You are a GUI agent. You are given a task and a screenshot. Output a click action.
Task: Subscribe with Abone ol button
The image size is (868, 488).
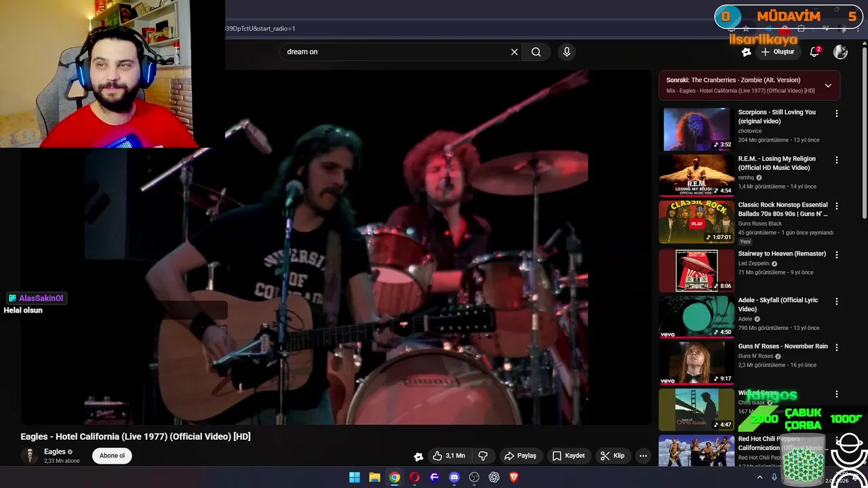click(112, 455)
